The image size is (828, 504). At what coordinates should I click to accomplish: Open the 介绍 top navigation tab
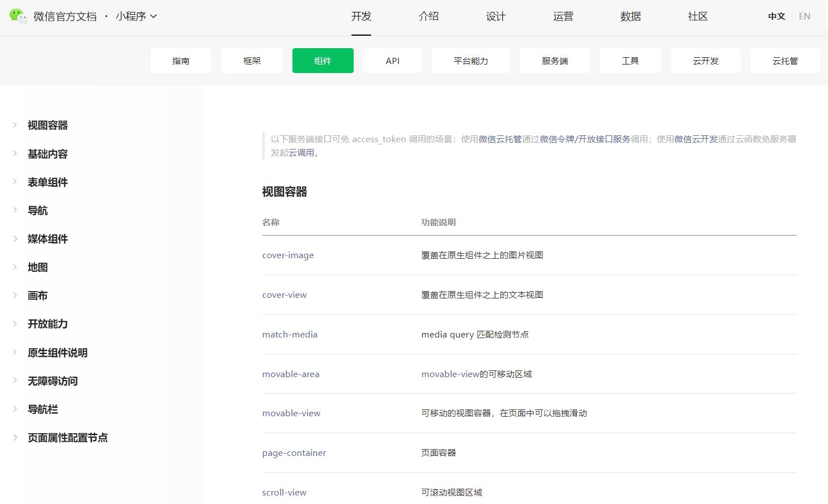(428, 16)
